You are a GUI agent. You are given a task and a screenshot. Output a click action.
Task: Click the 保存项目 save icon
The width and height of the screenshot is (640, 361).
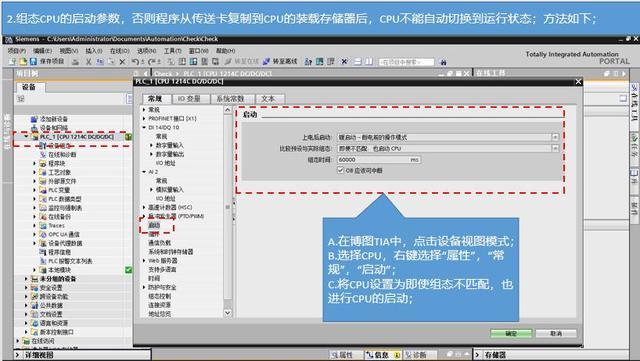tap(33, 61)
